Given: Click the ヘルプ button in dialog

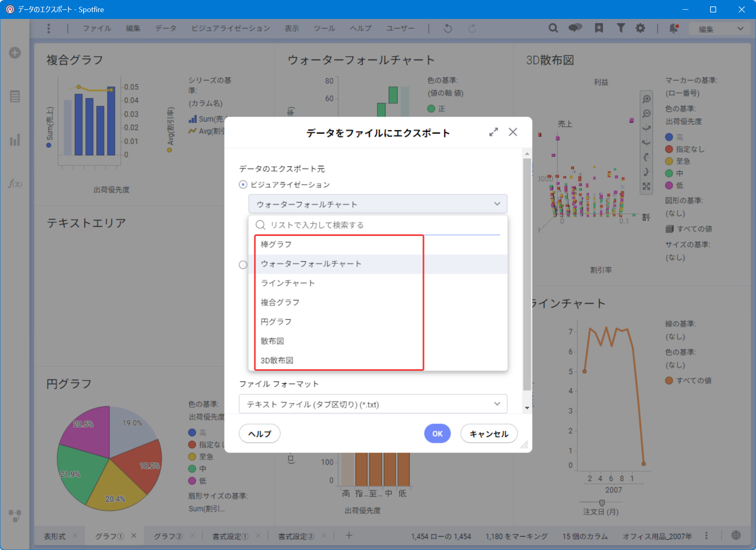Looking at the screenshot, I should click(260, 434).
